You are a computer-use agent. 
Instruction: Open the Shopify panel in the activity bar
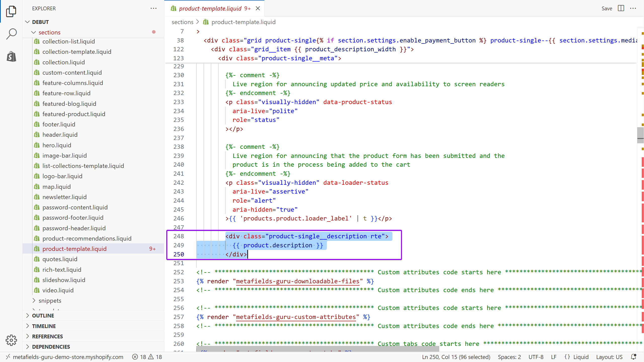(11, 56)
